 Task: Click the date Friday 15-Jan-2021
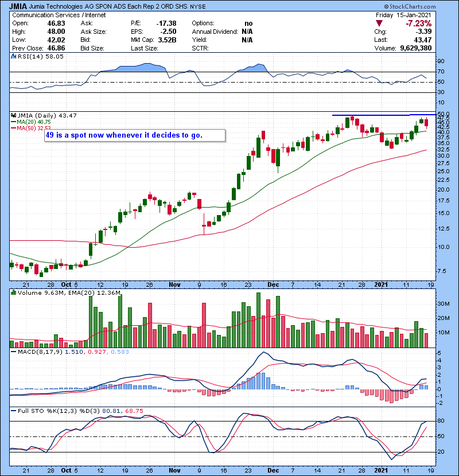403,15
